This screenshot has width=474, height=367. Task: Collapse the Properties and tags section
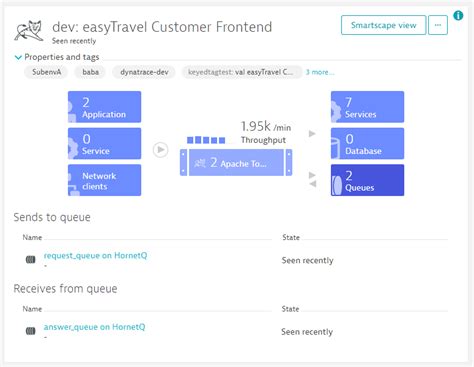pos(18,57)
